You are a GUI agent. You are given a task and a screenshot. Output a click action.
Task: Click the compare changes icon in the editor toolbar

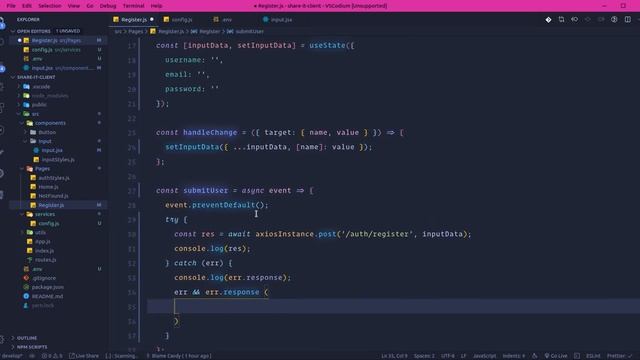[561, 20]
